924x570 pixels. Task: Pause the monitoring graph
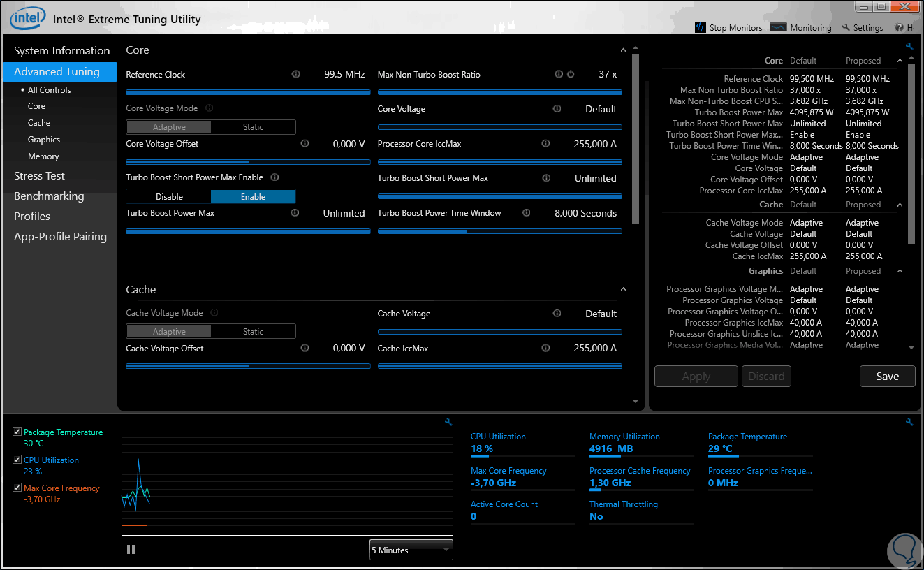[x=131, y=550]
